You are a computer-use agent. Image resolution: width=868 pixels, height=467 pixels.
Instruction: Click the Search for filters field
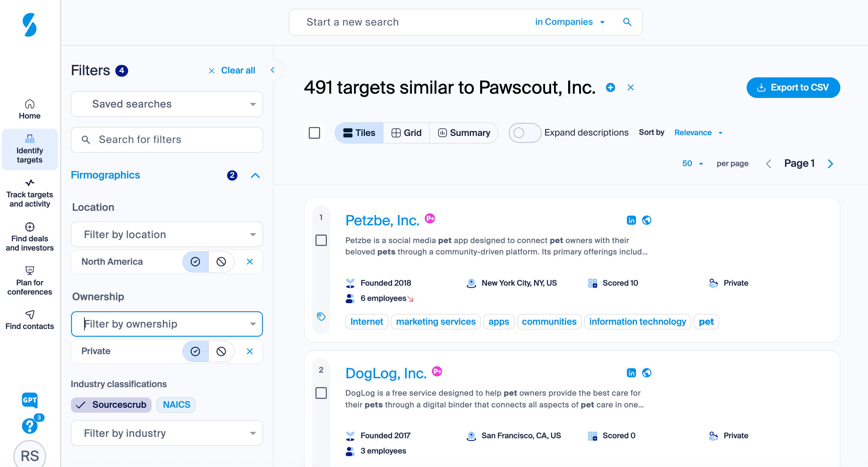tap(167, 140)
